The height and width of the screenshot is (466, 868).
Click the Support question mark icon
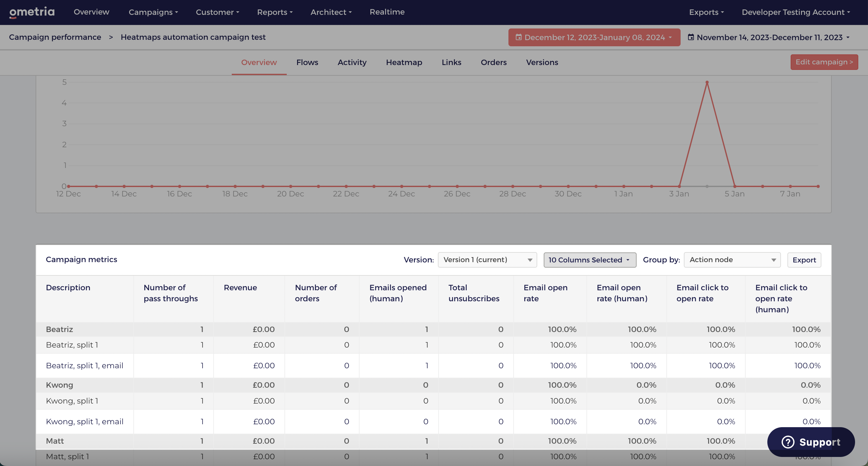788,442
